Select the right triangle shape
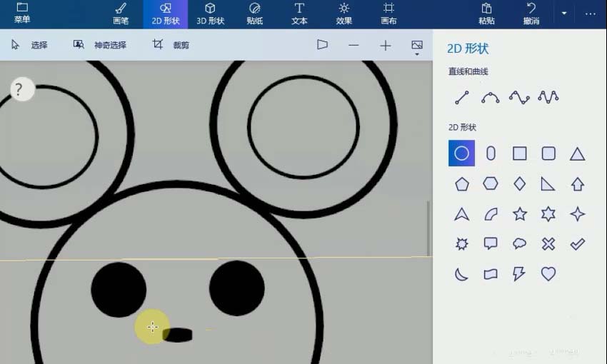Viewport: 607px width, 364px height. click(x=548, y=183)
